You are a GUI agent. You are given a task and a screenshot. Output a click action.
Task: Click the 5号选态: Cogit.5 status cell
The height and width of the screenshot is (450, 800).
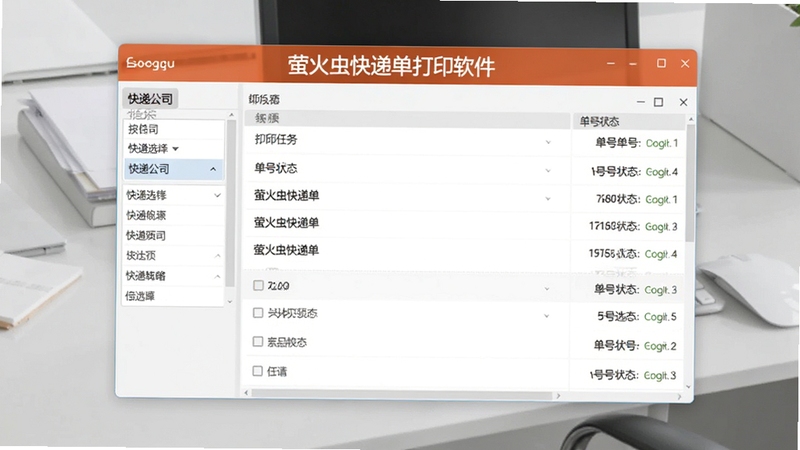coord(637,317)
